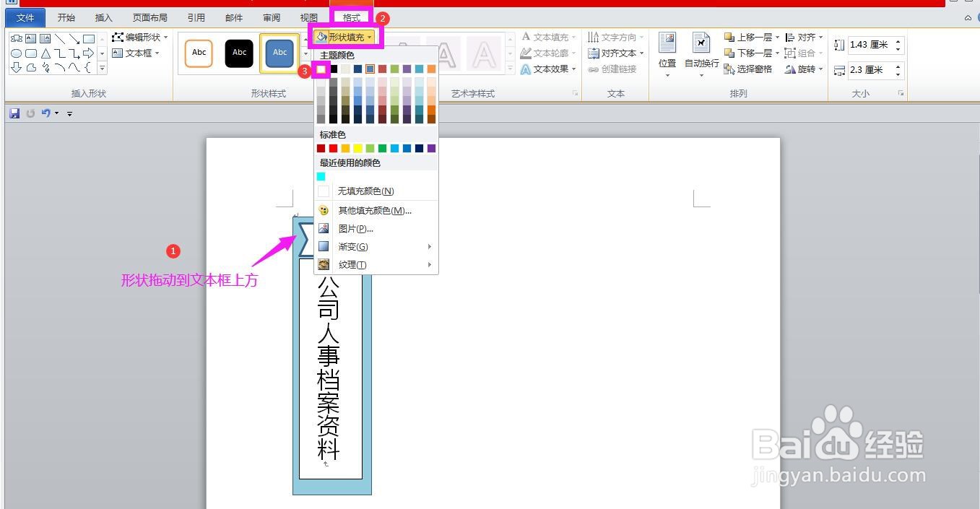Open the Gradient (渐变) submenu
The height and width of the screenshot is (509, 980).
[353, 246]
